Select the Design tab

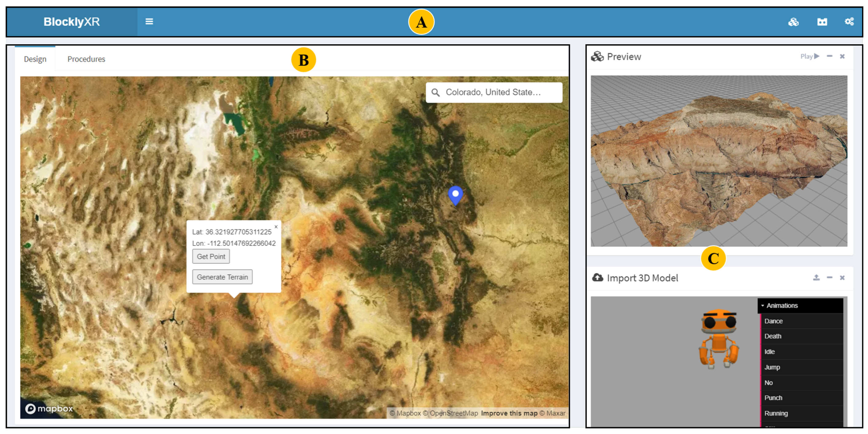[x=35, y=59]
